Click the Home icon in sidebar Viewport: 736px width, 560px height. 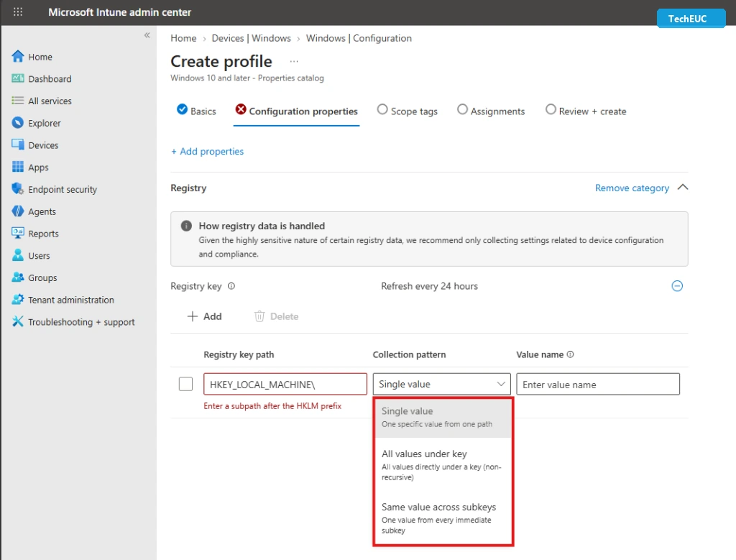pos(18,56)
